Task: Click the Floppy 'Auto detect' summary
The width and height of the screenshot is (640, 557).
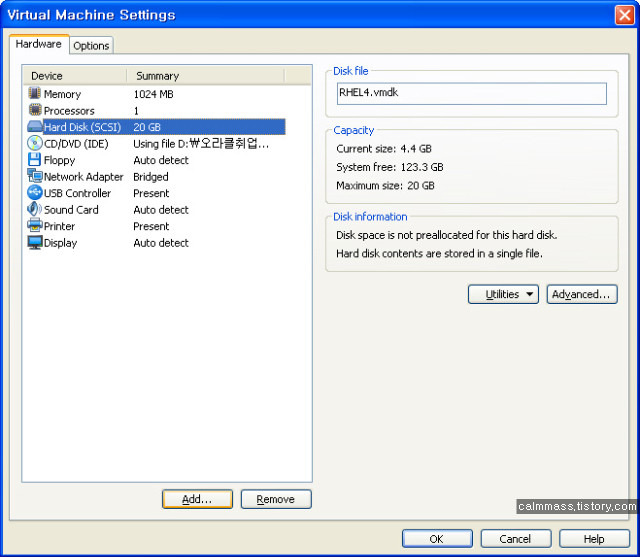Action: (x=161, y=160)
